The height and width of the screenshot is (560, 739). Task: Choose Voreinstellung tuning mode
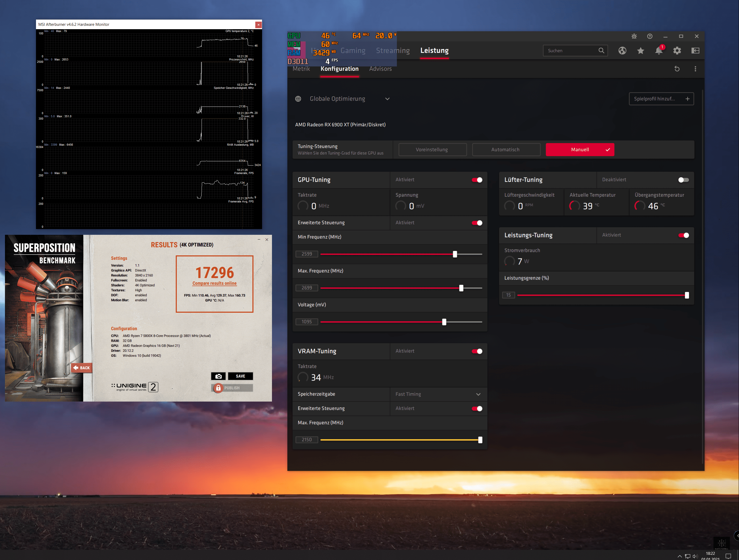[x=432, y=150]
